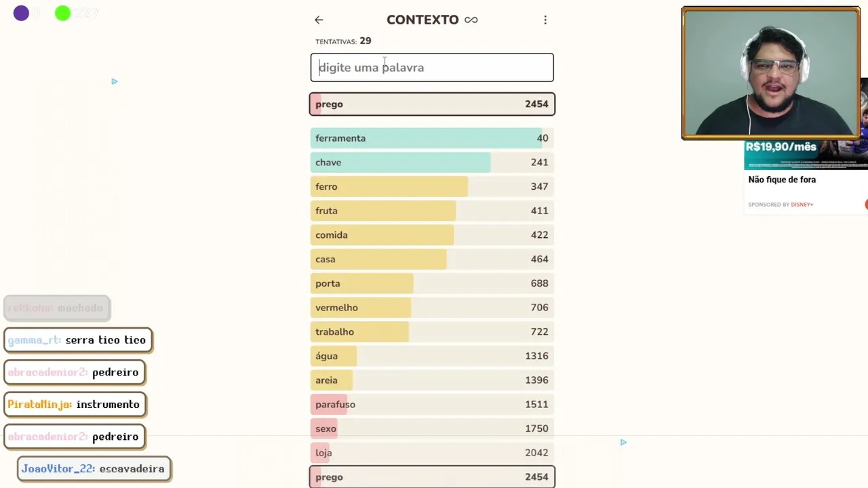868x488 pixels.
Task: Click the "ferramenta" guess bar
Action: (x=432, y=138)
